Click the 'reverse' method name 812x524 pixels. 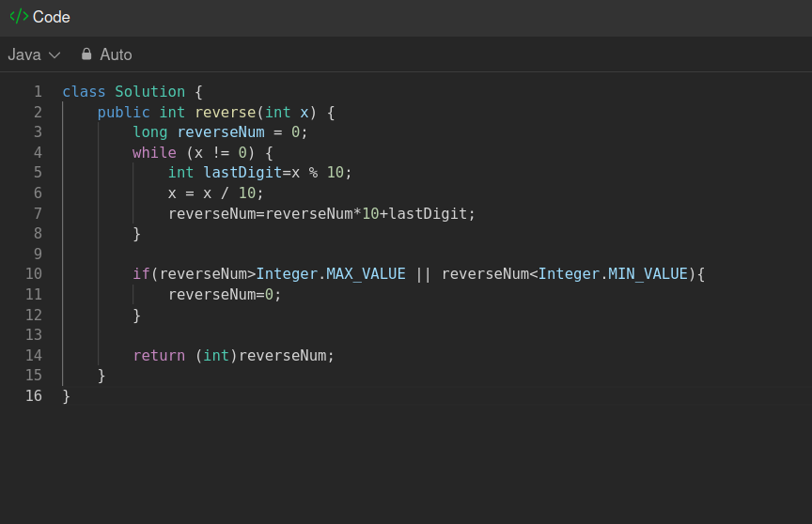pos(226,113)
